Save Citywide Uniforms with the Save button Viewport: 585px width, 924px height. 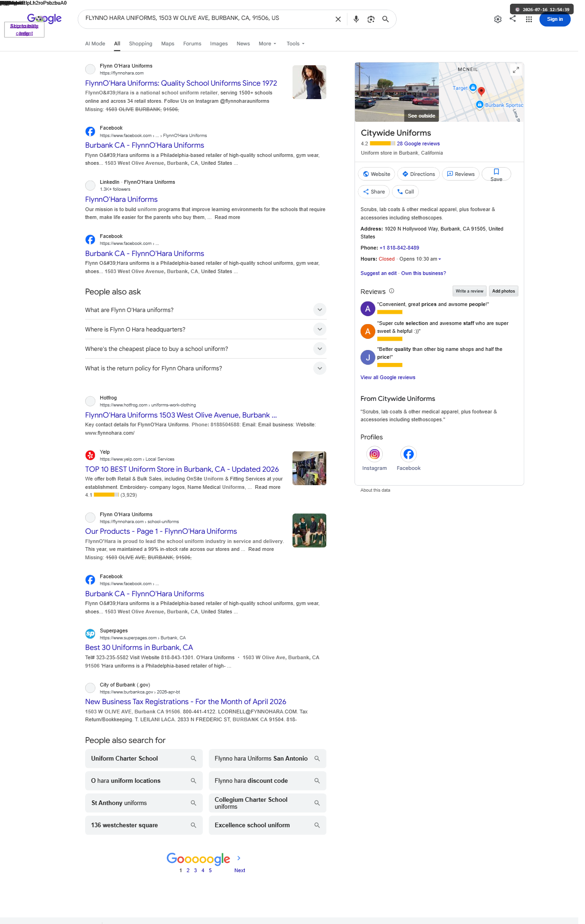496,174
